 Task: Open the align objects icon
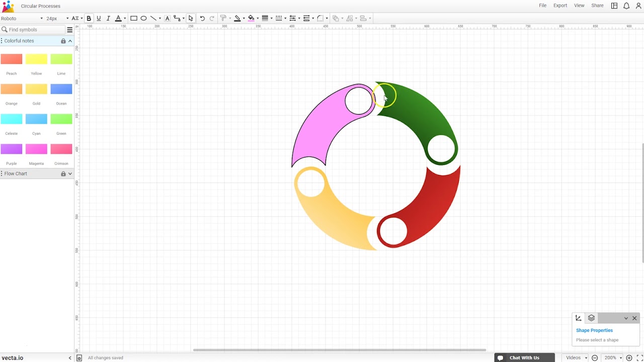point(363,19)
